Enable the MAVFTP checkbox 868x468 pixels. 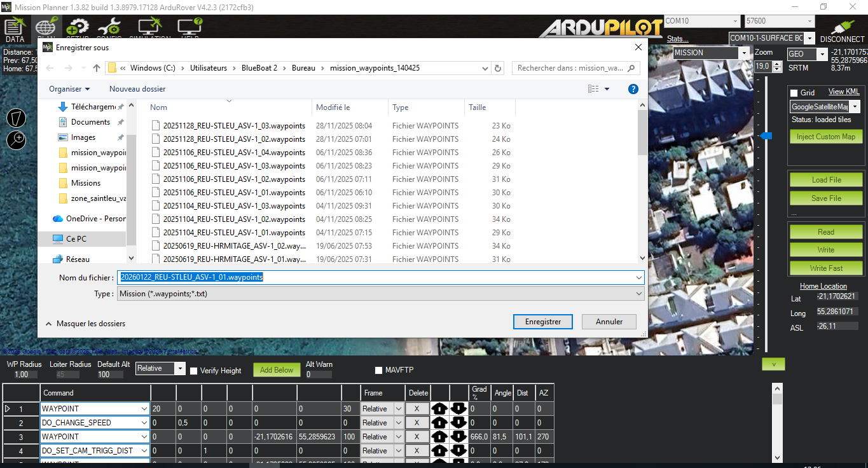tap(379, 370)
